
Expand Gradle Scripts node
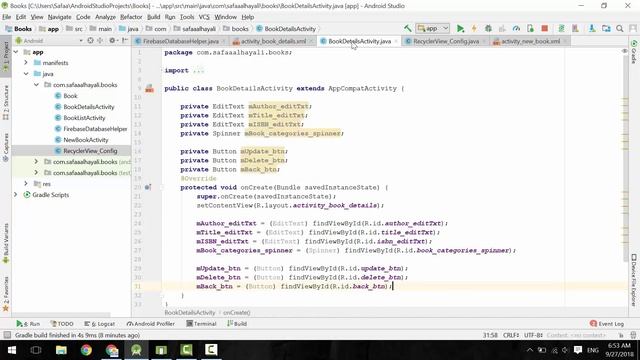pos(16,195)
